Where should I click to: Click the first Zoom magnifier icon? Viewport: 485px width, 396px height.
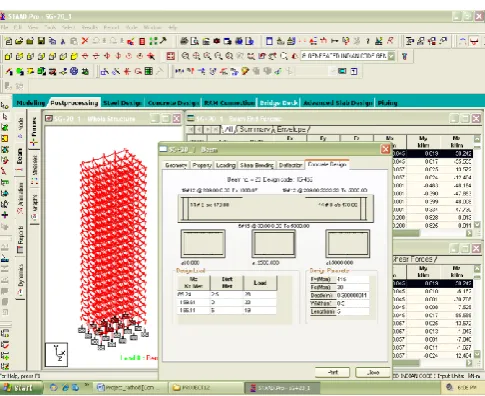[185, 56]
